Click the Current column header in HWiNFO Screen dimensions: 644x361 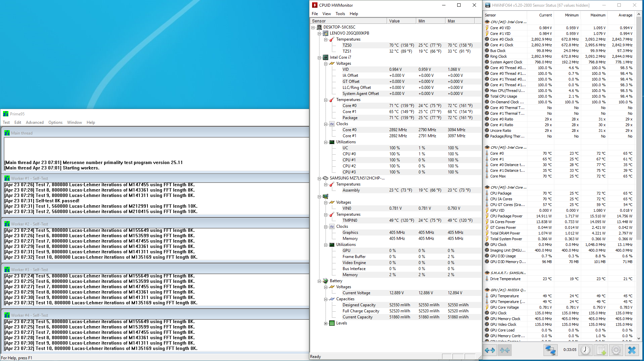coord(541,15)
